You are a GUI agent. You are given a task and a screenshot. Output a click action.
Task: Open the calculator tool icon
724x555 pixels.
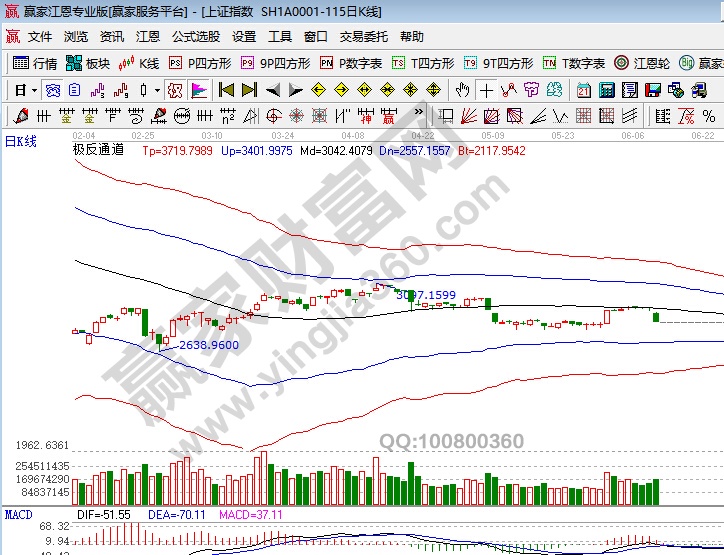(607, 89)
